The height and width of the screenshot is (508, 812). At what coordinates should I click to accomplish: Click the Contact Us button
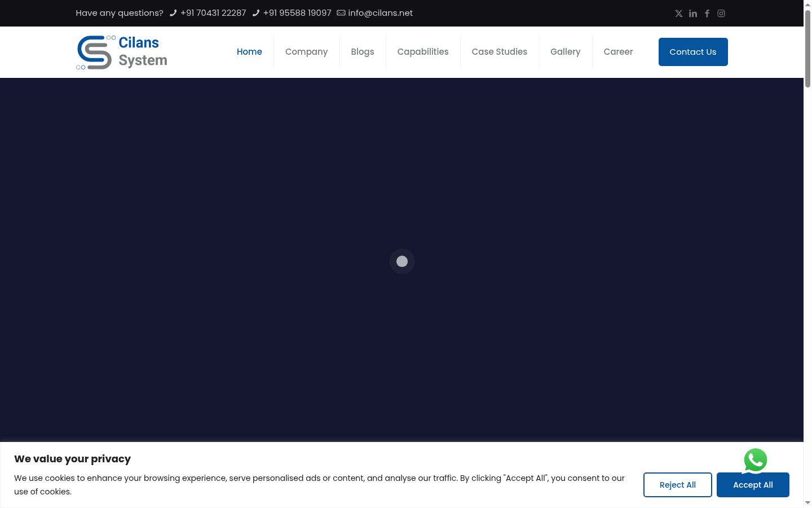tap(693, 52)
